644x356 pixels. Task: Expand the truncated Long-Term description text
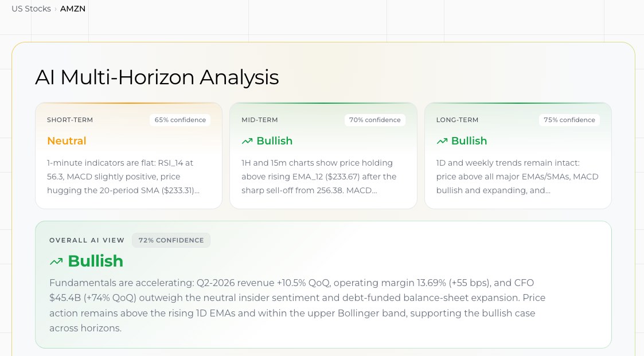point(517,177)
